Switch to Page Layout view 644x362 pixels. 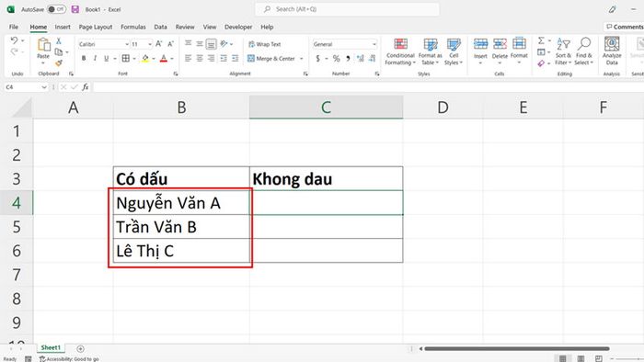(x=581, y=358)
